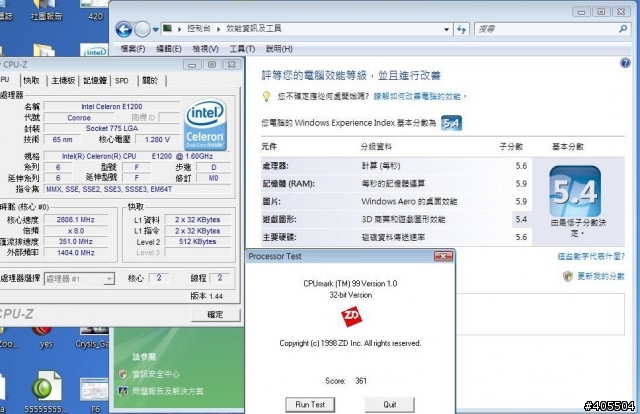Click the 1404.0 MHz value in CPU-Z
Viewport: 640px width, 414px height.
[76, 253]
